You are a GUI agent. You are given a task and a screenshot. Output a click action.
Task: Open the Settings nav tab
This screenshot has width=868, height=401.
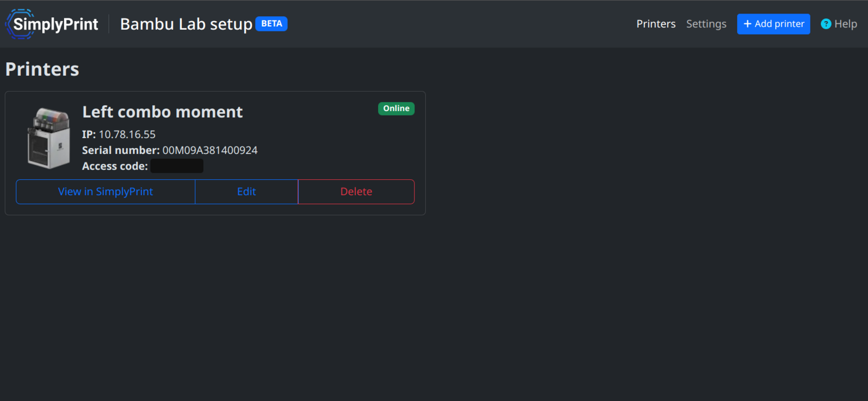tap(706, 24)
